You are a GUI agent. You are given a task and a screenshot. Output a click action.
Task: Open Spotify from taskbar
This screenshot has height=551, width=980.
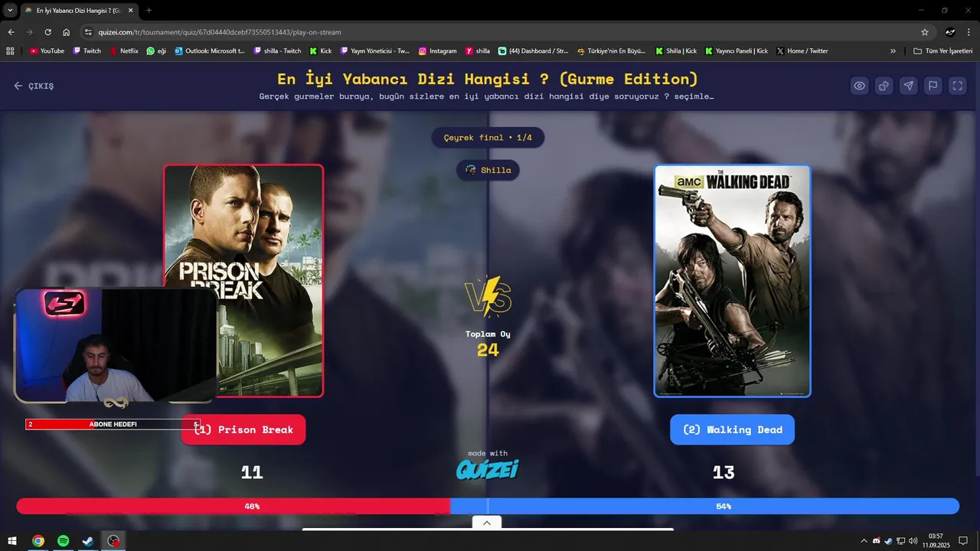(x=63, y=541)
